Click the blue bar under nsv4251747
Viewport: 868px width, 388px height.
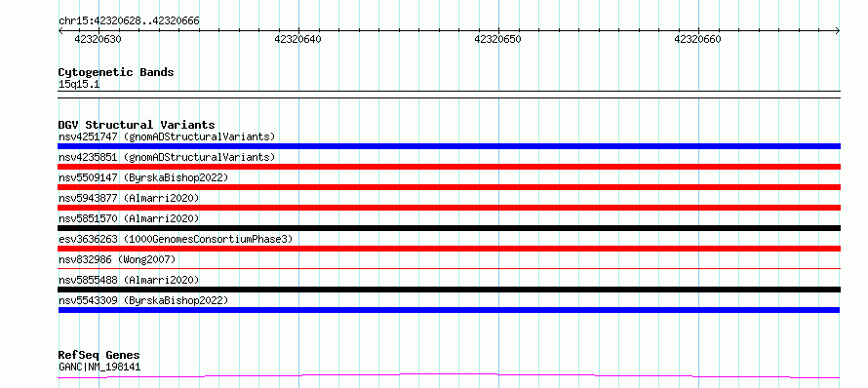coord(449,146)
